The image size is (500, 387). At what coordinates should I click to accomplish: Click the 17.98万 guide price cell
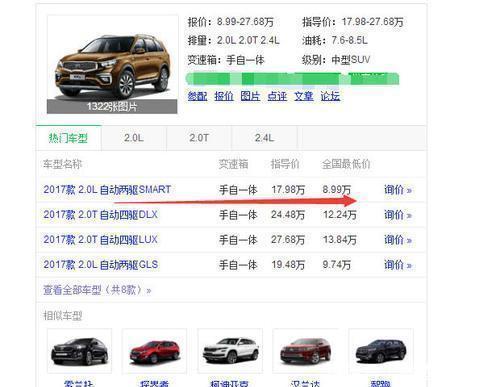(288, 190)
